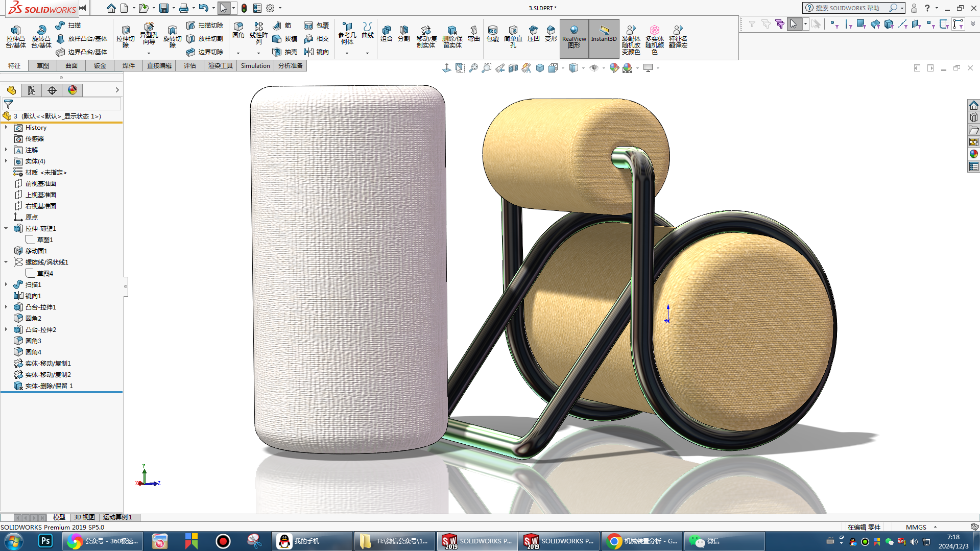980x551 pixels.
Task: Select the 线性阵列 linear pattern tool
Action: pyautogui.click(x=259, y=33)
